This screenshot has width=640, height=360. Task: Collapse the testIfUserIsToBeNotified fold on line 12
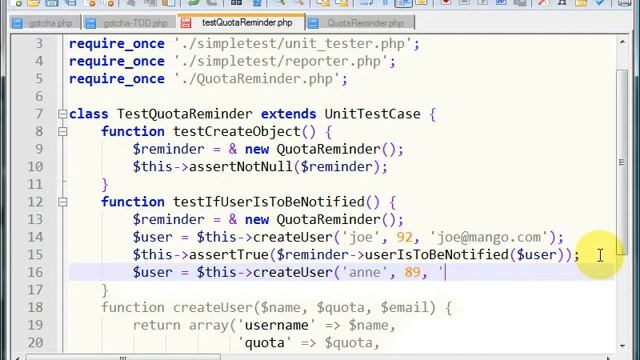click(62, 202)
